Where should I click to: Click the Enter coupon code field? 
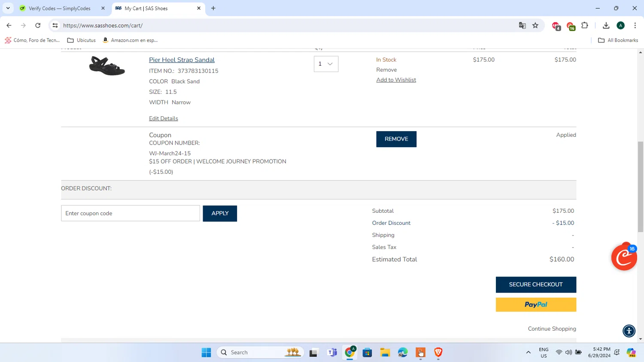(131, 213)
